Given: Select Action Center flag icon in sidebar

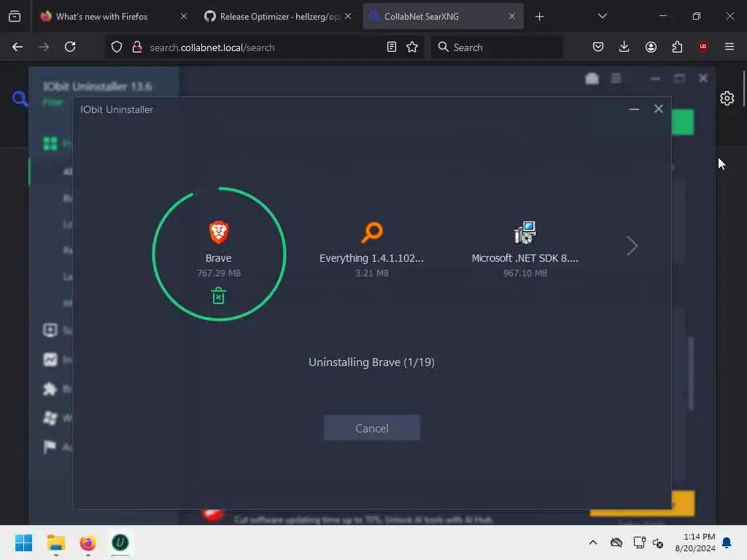Looking at the screenshot, I should (50, 447).
